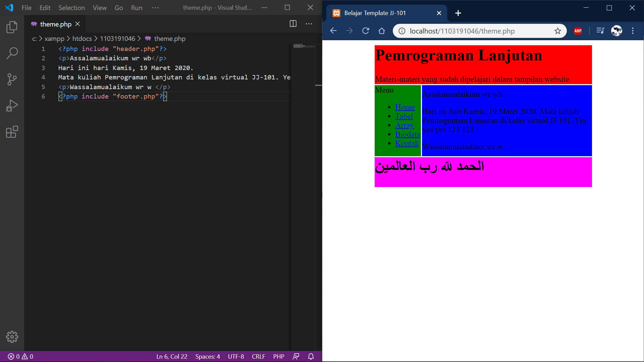Go back in the Chrome browser
Image resolution: width=644 pixels, height=362 pixels.
pyautogui.click(x=333, y=31)
